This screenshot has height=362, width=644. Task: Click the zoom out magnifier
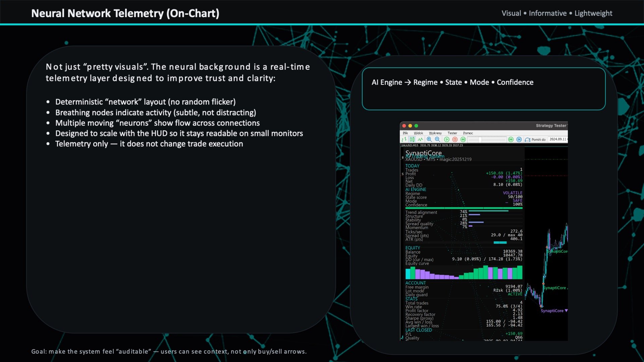pos(437,139)
